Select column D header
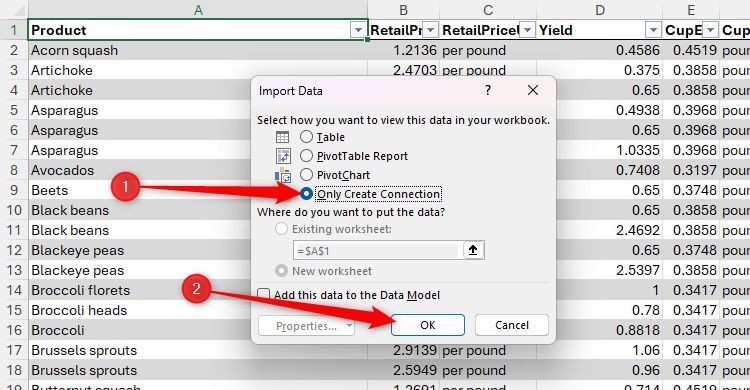The image size is (750, 390). pyautogui.click(x=599, y=10)
